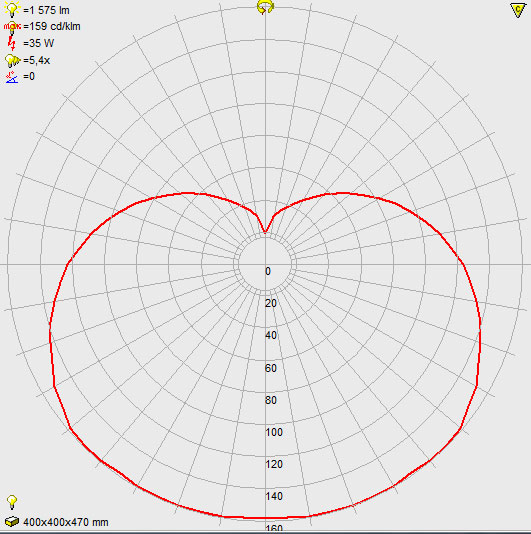Screen dimensions: 531x534
Task: Click the yellow C-plane triangle icon
Action: click(x=518, y=10)
